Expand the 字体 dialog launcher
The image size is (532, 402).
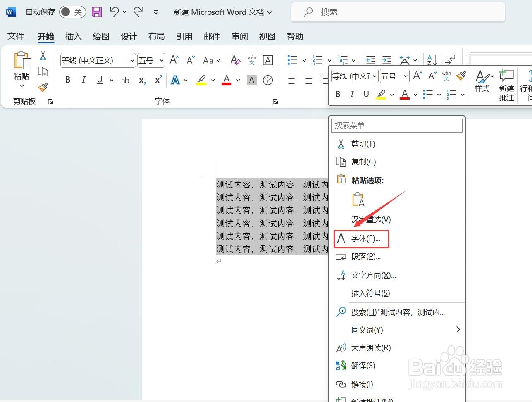pos(275,101)
